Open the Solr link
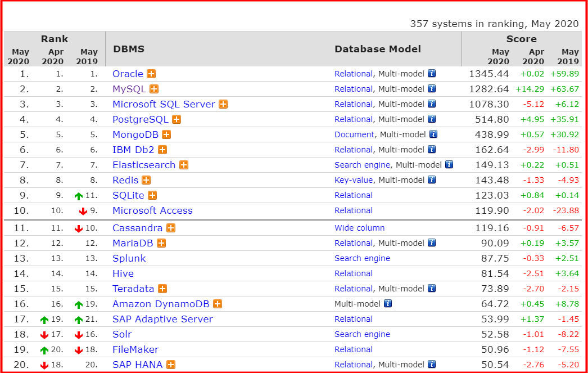 (122, 334)
